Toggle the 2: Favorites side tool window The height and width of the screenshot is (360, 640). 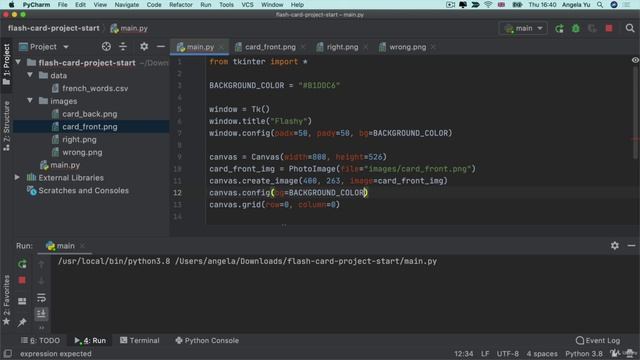[6, 300]
